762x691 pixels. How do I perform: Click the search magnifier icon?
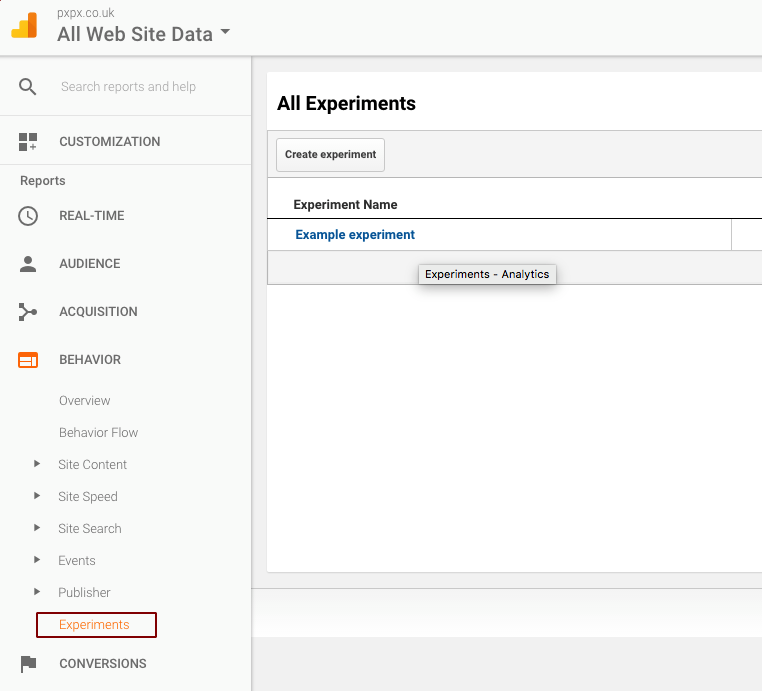[x=27, y=86]
